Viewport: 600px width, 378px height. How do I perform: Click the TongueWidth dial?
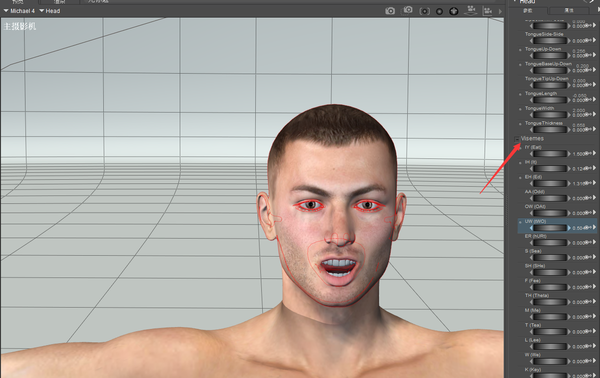pos(550,115)
